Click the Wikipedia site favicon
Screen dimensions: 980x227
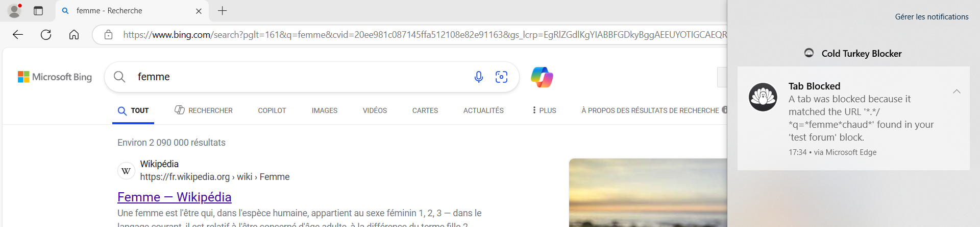pyautogui.click(x=126, y=171)
